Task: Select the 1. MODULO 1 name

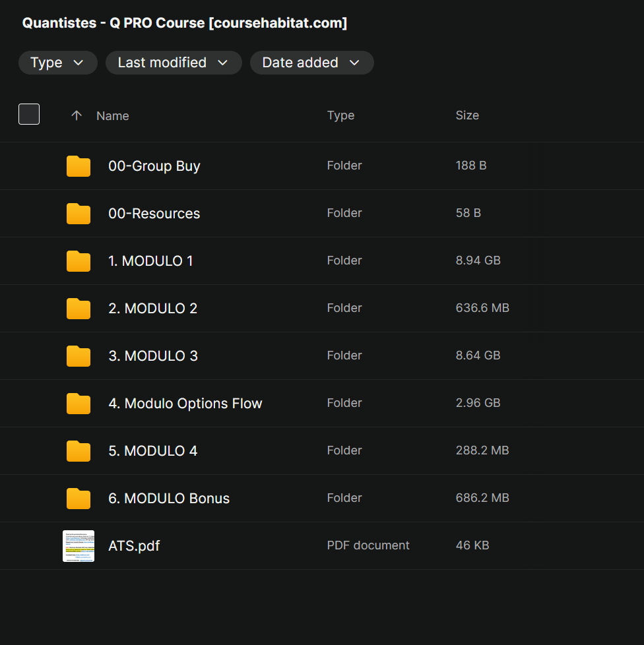Action: (x=150, y=261)
